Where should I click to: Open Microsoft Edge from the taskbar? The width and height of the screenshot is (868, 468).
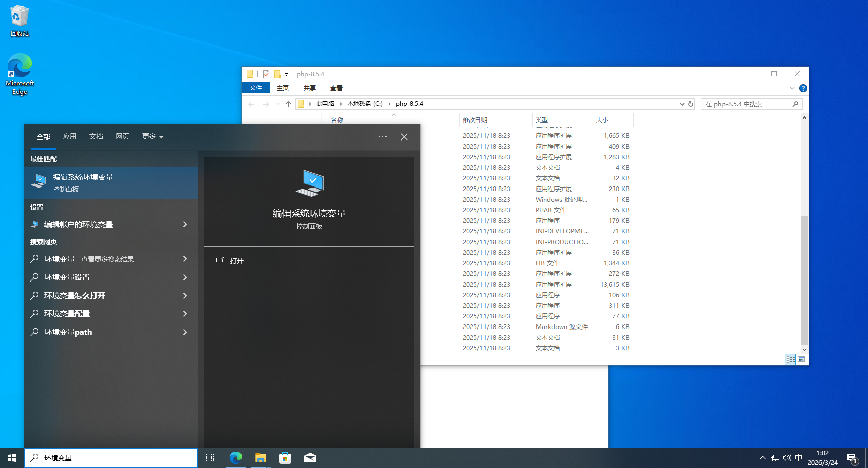235,458
